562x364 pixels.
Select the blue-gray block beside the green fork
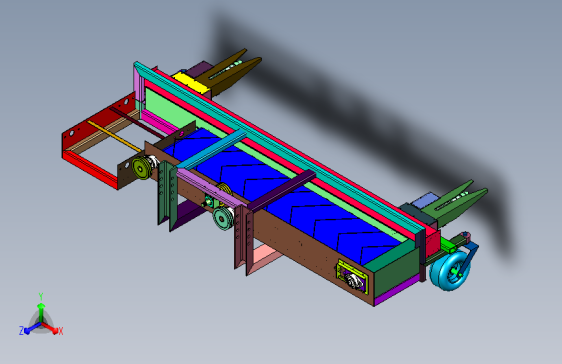point(425,200)
